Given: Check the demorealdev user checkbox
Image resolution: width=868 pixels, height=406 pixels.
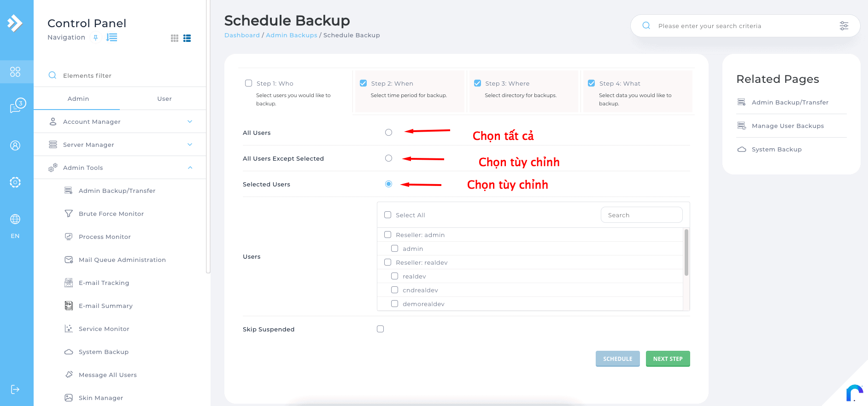Looking at the screenshot, I should tap(395, 304).
